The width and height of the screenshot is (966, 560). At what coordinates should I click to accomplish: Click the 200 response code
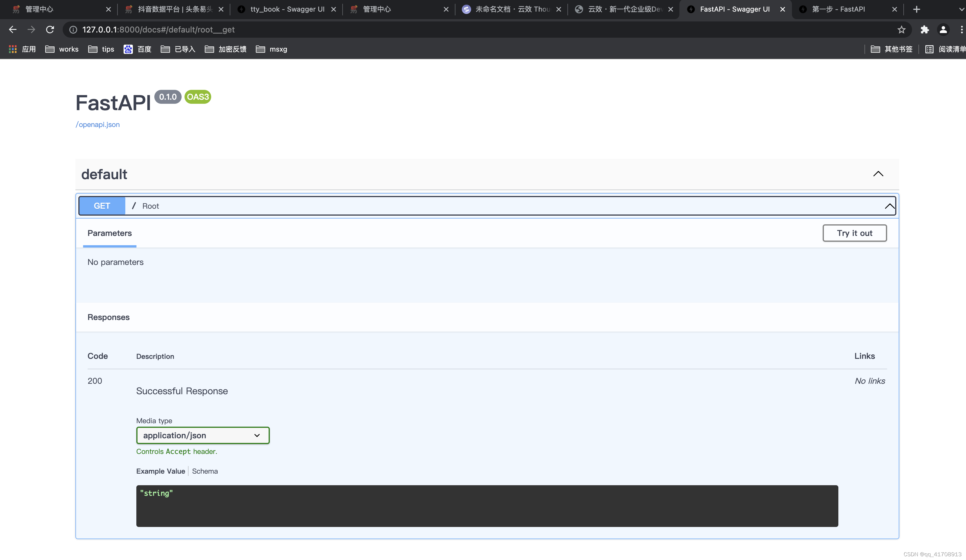[x=95, y=381]
